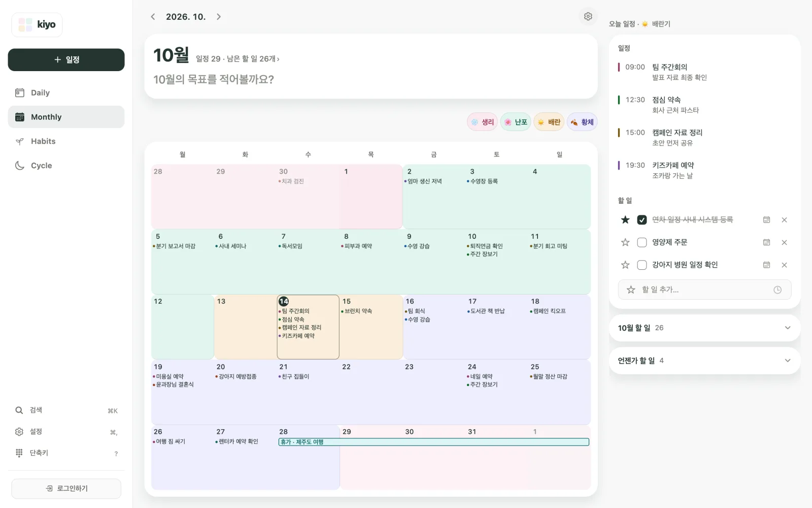Open 단축키 shortcuts in sidebar
Viewport: 812px width, 508px height.
coord(66,453)
